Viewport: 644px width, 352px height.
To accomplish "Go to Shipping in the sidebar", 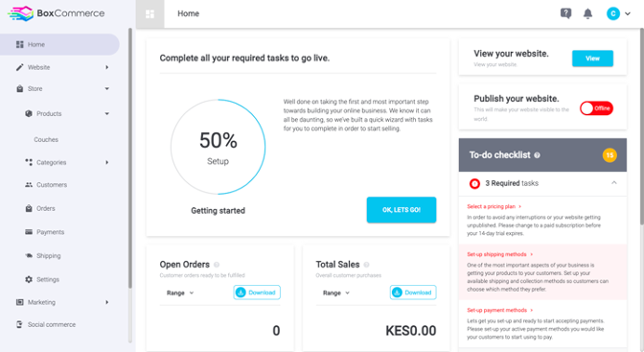I will coord(49,256).
